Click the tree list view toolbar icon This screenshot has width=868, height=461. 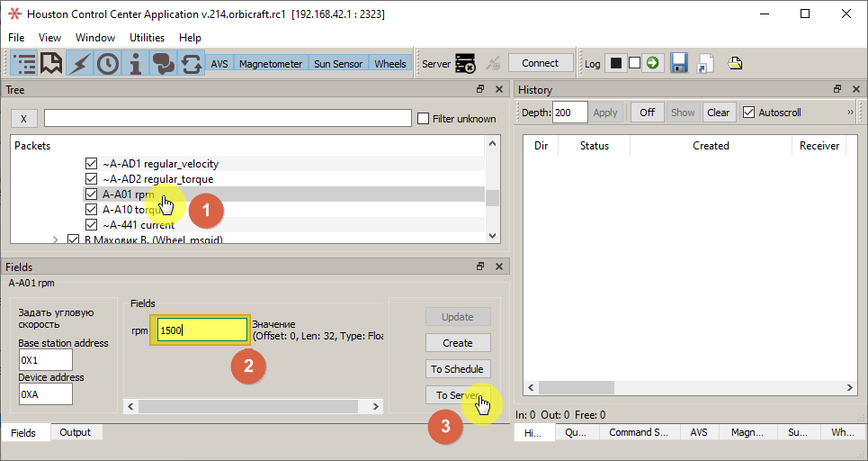(x=24, y=63)
